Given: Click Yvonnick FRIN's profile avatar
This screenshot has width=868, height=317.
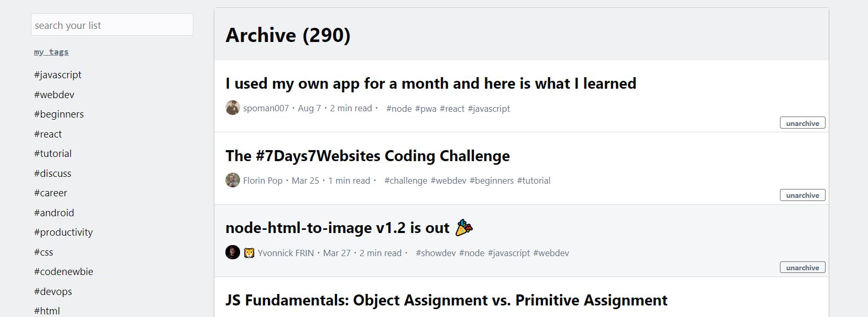Looking at the screenshot, I should [232, 253].
